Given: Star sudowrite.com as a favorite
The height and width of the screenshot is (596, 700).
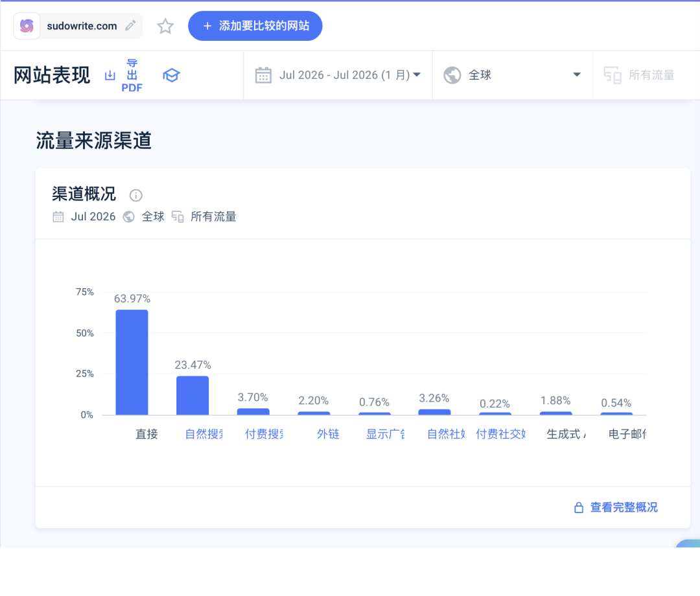Looking at the screenshot, I should pos(165,26).
